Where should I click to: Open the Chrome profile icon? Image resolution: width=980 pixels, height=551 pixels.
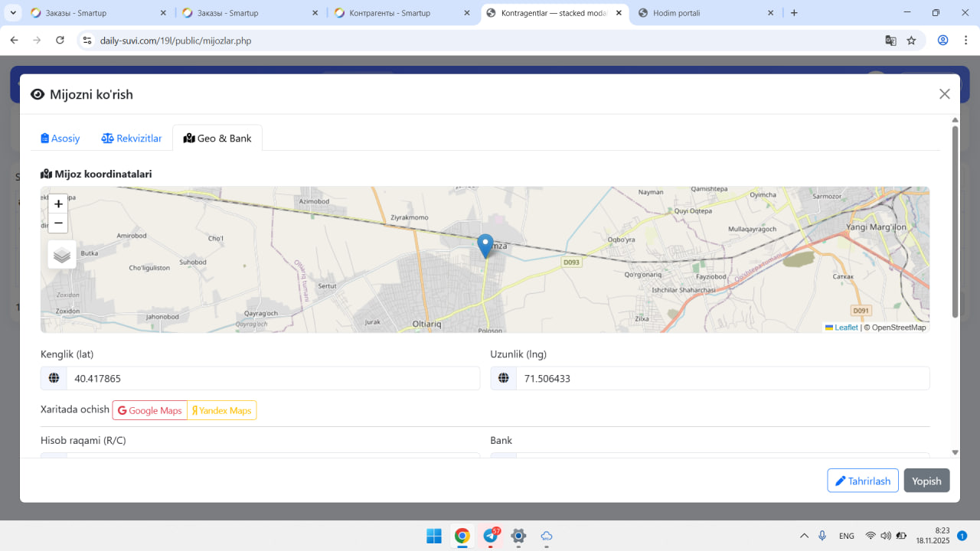942,41
